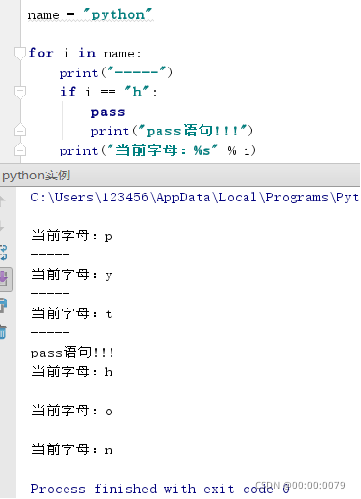Click console output '当前字母: o'
The image size is (361, 499).
coord(72,410)
